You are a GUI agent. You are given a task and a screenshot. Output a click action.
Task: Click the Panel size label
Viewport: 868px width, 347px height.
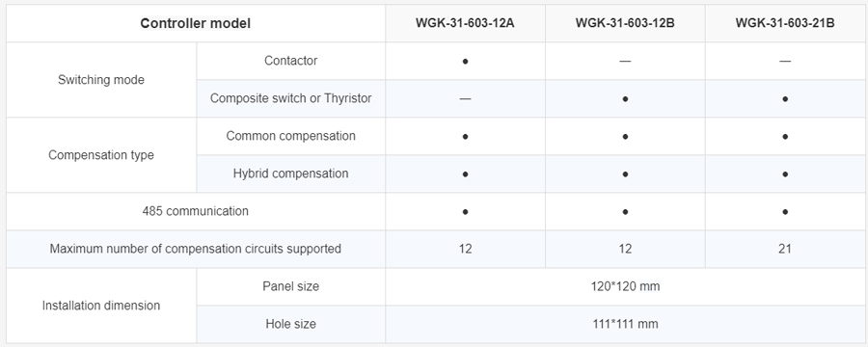290,286
